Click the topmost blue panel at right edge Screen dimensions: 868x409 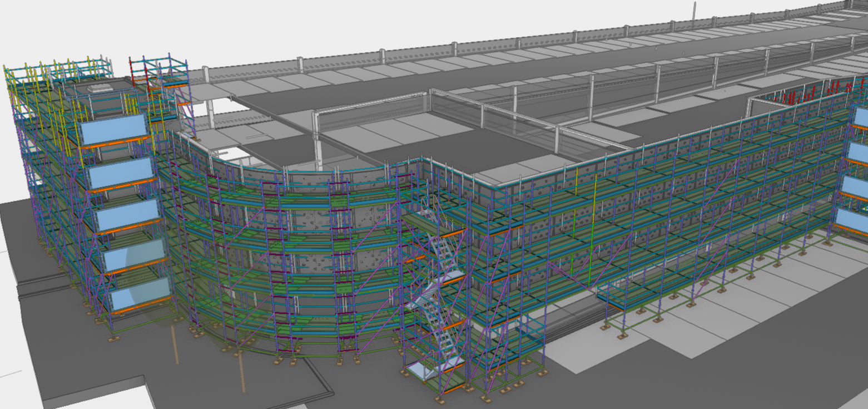861,117
